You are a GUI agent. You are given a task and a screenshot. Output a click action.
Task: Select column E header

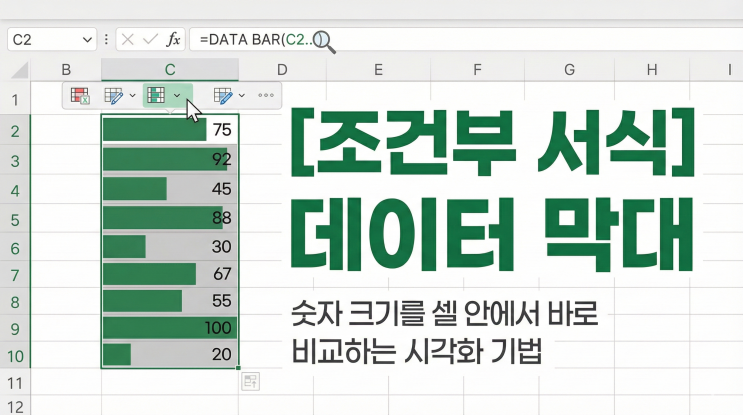coord(378,70)
